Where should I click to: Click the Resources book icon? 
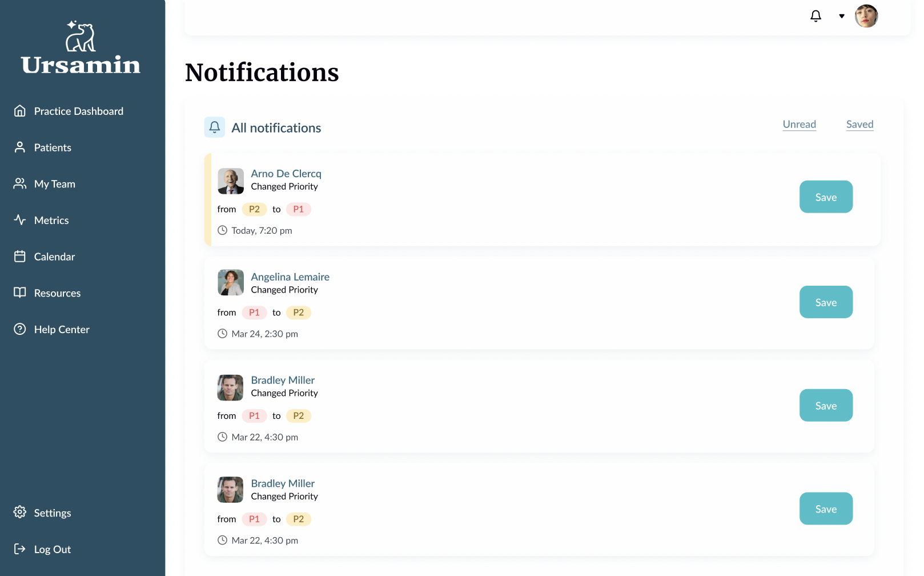click(x=20, y=293)
